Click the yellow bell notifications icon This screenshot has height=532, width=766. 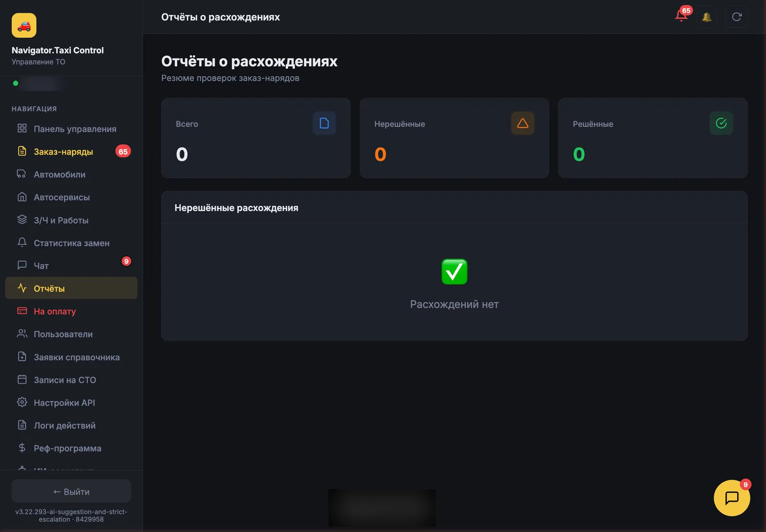(x=707, y=17)
